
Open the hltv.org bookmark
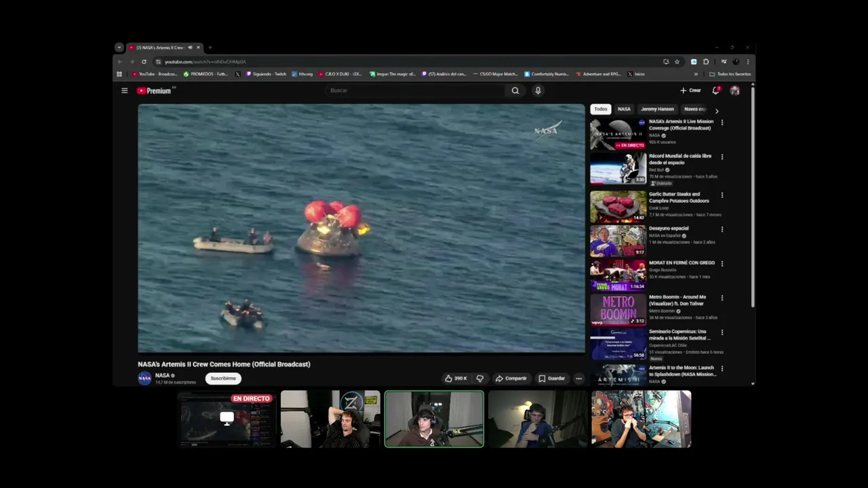302,74
